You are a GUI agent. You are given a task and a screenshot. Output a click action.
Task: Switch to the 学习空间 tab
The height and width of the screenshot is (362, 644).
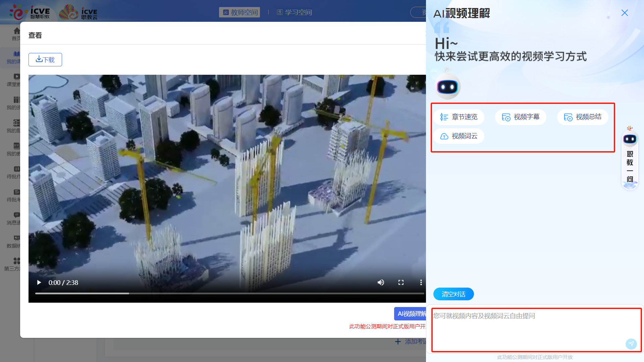click(294, 12)
